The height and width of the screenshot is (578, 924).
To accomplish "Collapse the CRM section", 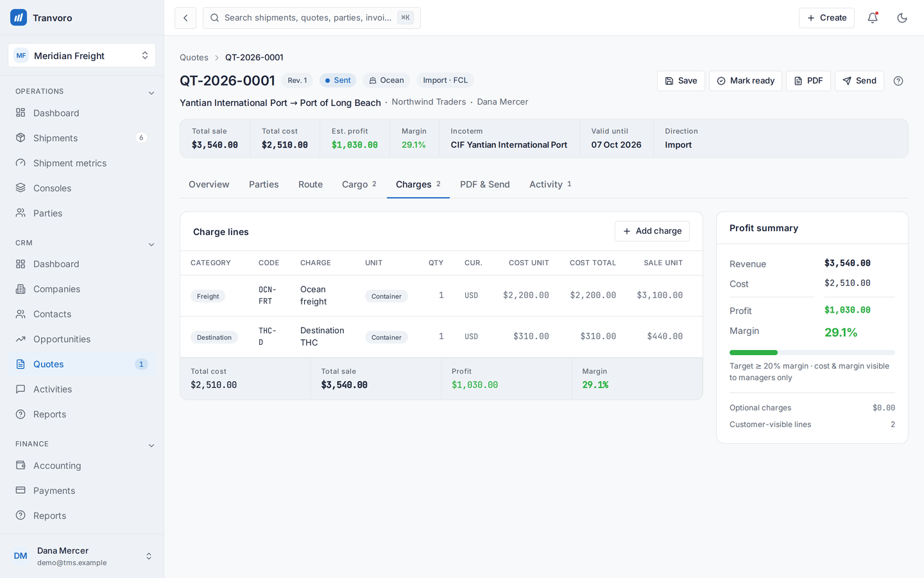I will click(151, 244).
